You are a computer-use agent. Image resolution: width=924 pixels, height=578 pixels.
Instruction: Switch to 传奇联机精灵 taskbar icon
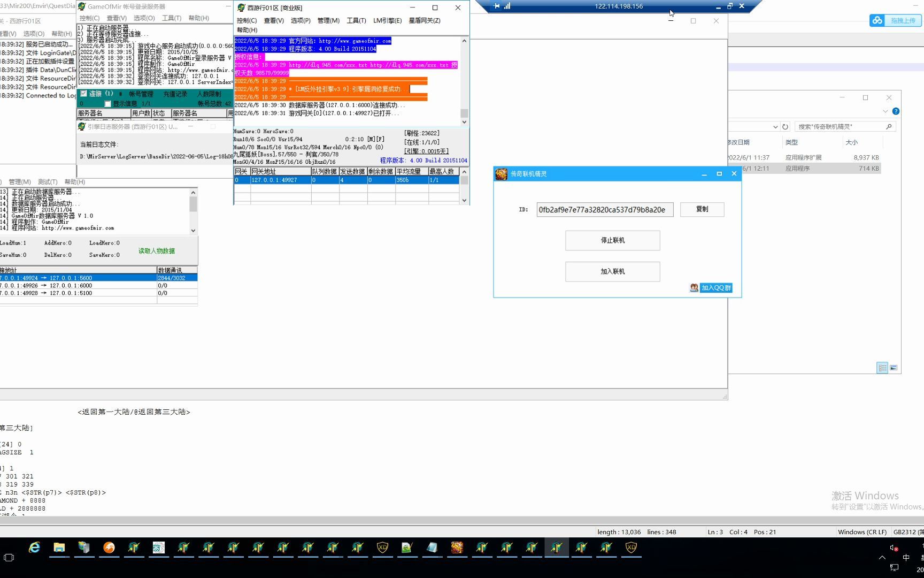tap(457, 547)
